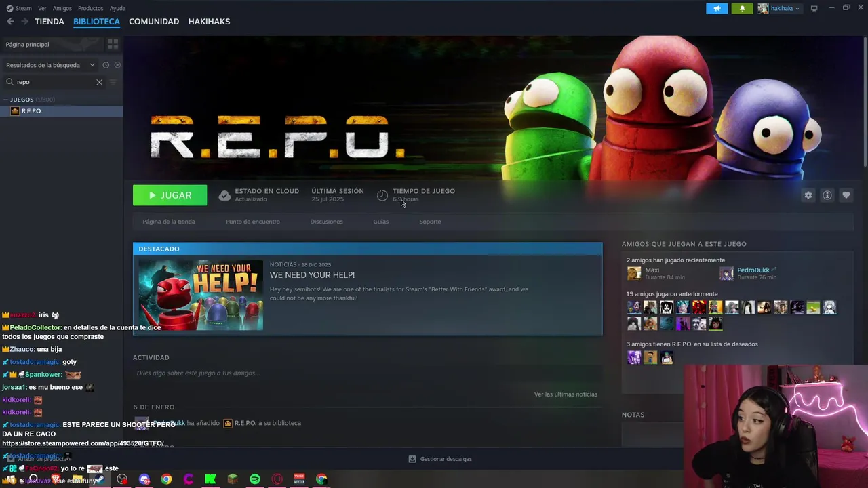Open Discord from the taskbar

[144, 479]
